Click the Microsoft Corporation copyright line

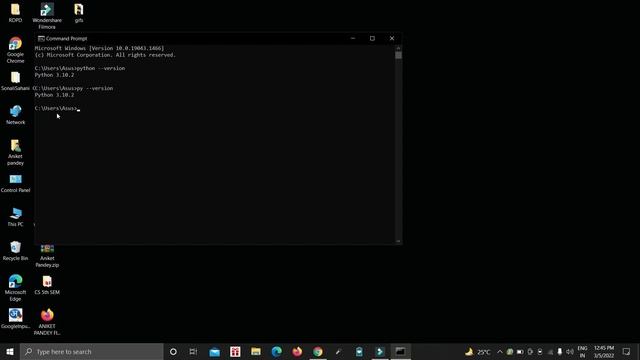point(105,55)
